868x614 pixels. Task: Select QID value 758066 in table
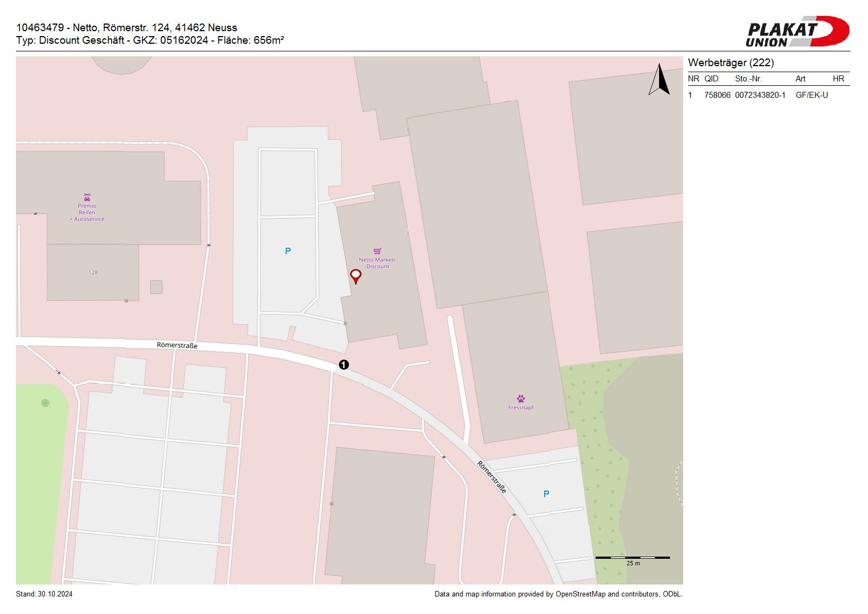coord(717,95)
